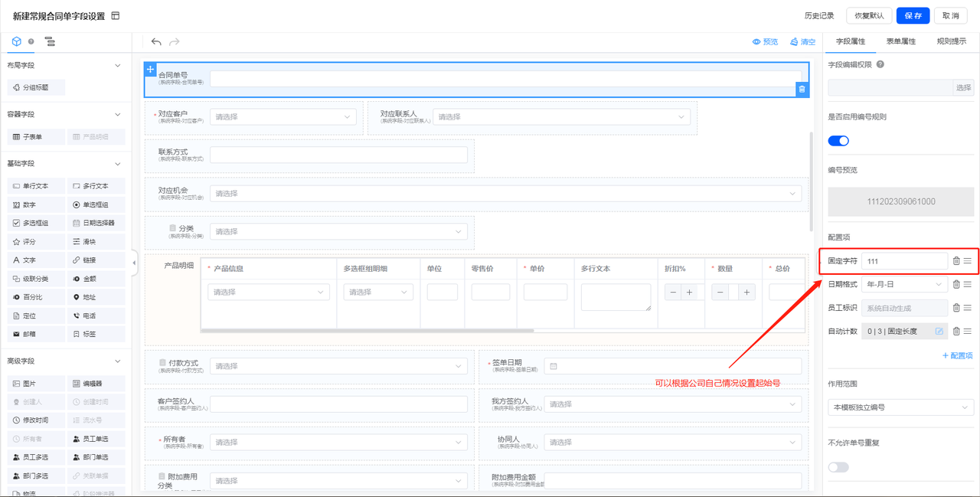Delete the selected 合同单号 field via trash icon
The height and width of the screenshot is (497, 980).
[x=802, y=90]
